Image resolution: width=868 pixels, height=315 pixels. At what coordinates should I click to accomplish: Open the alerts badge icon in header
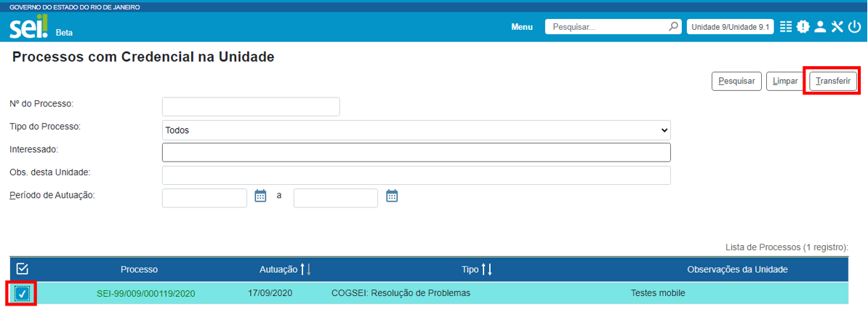point(803,27)
